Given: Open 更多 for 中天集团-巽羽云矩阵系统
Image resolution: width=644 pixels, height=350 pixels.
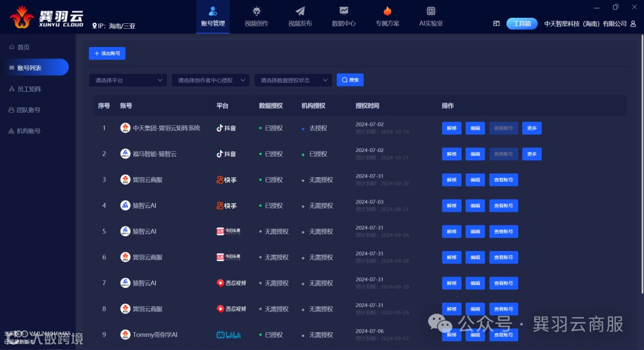Looking at the screenshot, I should pos(532,128).
